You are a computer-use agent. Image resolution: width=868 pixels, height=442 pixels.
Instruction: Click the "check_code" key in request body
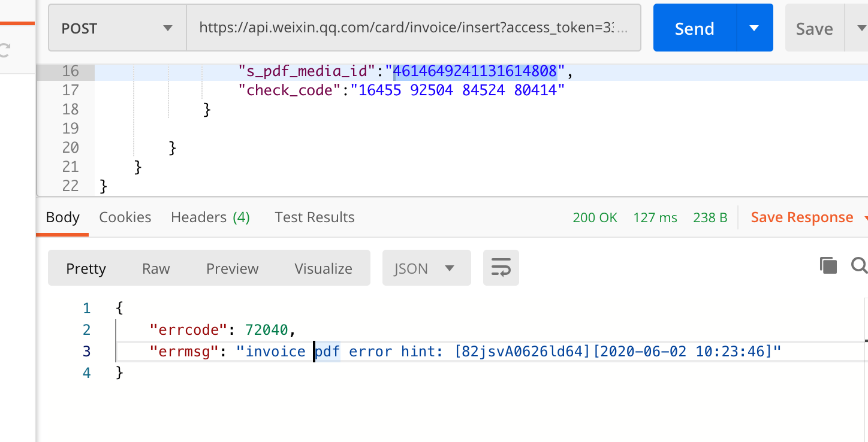(x=290, y=90)
